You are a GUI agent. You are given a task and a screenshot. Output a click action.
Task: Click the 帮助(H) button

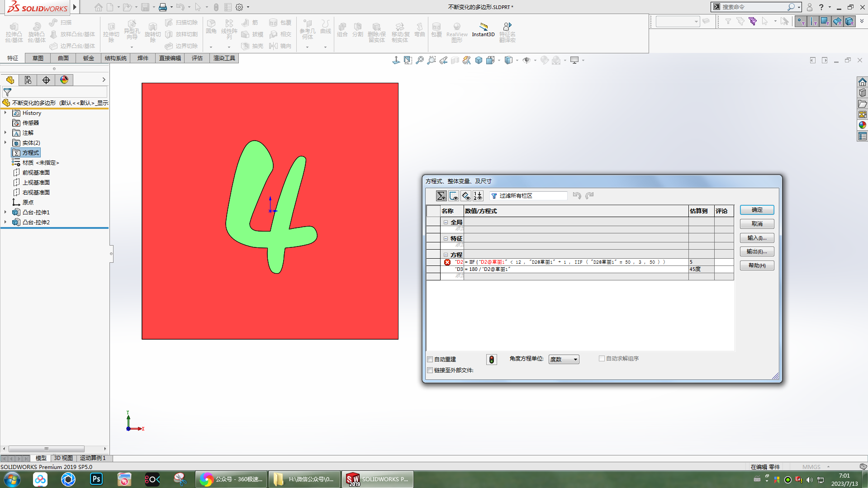pyautogui.click(x=757, y=266)
